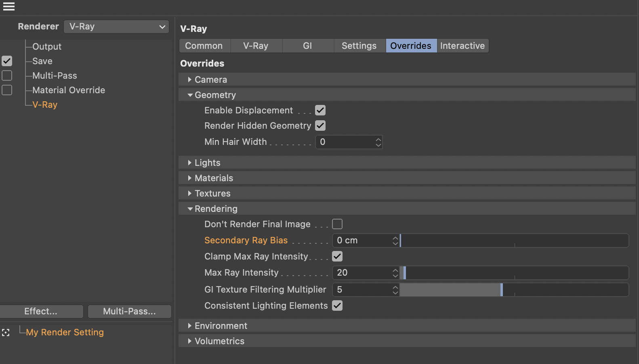Switch to the Settings tab
639x364 pixels.
click(359, 46)
